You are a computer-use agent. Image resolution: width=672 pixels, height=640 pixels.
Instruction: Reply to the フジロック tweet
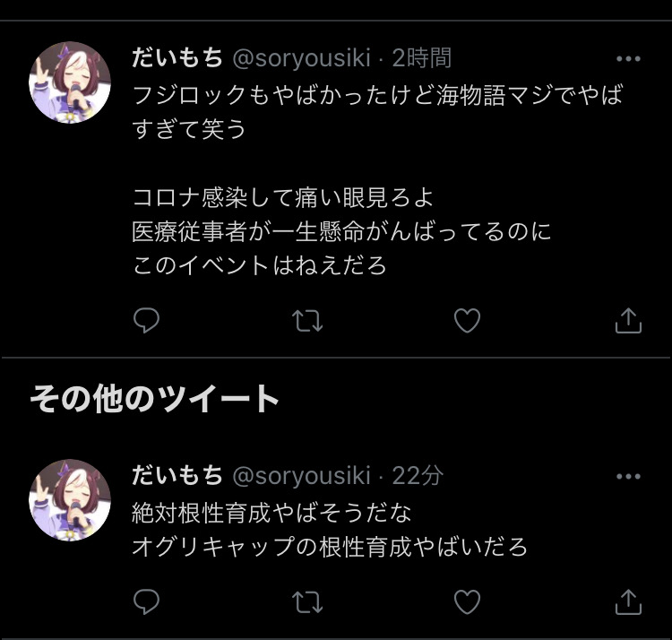[x=147, y=320]
